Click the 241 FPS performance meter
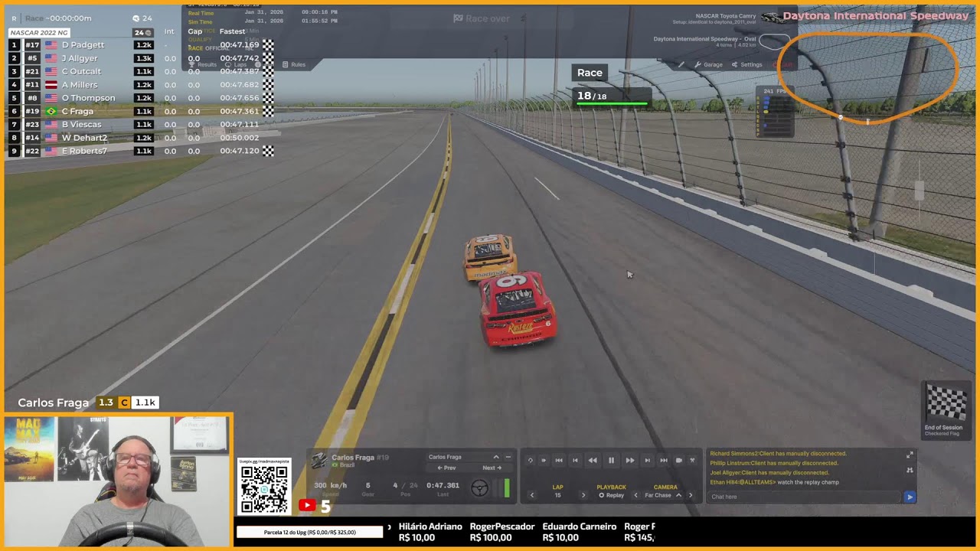This screenshot has width=980, height=551. [775, 112]
